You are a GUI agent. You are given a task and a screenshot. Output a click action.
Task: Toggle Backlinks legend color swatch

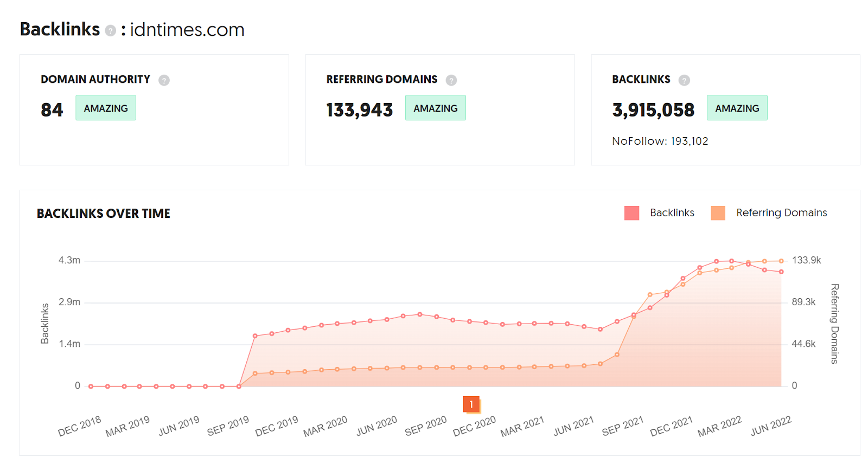coord(631,213)
